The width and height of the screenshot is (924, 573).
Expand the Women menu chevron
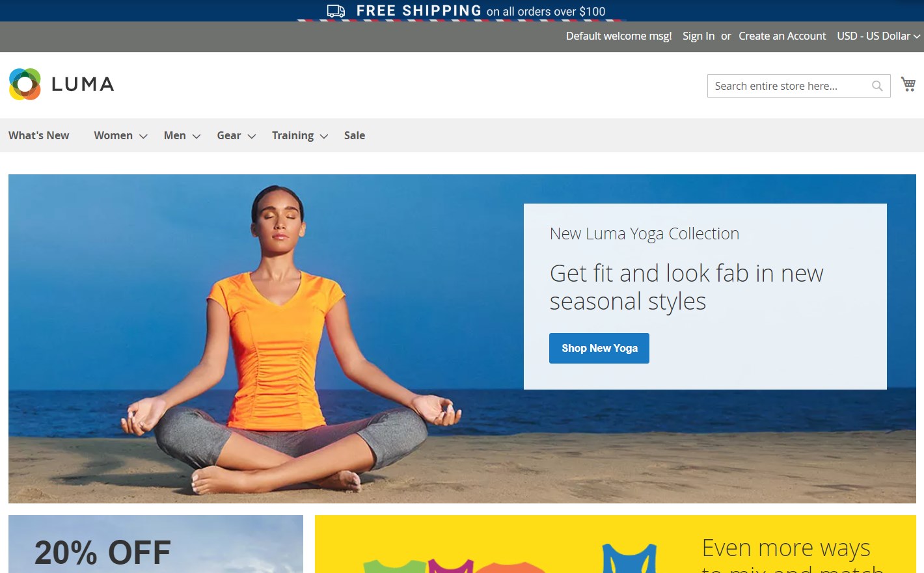pyautogui.click(x=144, y=136)
